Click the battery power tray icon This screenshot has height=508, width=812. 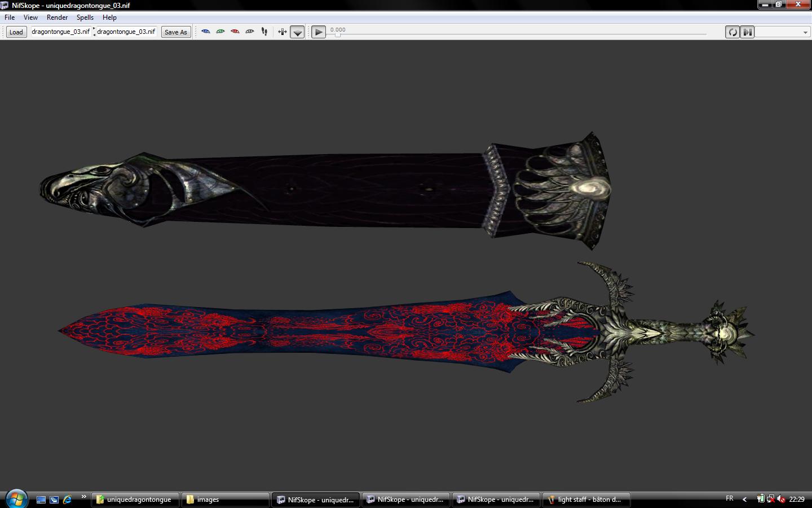click(x=761, y=499)
